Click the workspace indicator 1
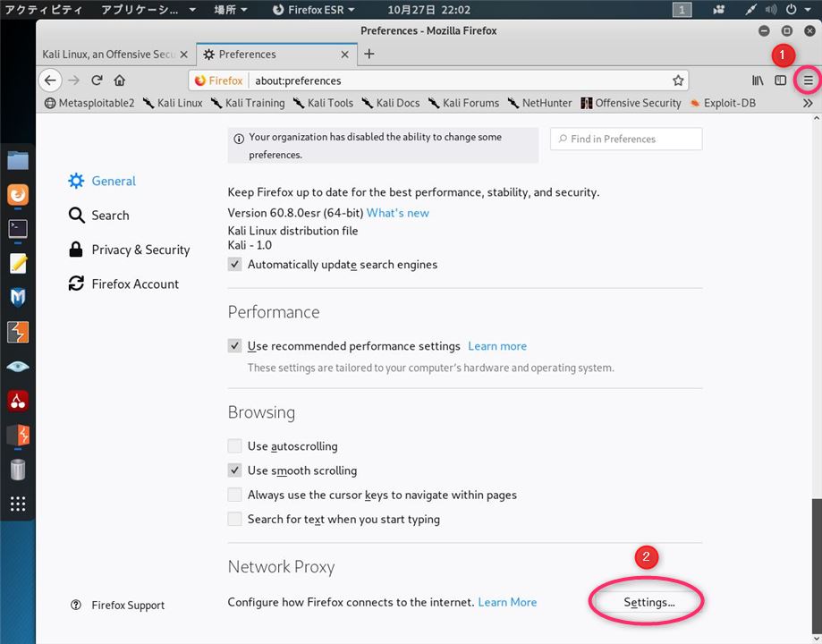 click(682, 10)
